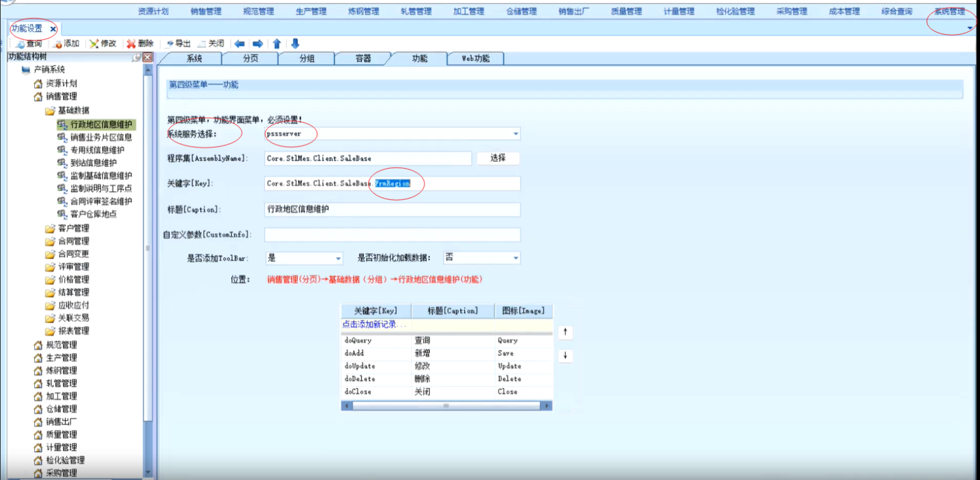980x480 pixels.
Task: Click the 添加 (Add) toolbar icon
Action: (x=58, y=44)
